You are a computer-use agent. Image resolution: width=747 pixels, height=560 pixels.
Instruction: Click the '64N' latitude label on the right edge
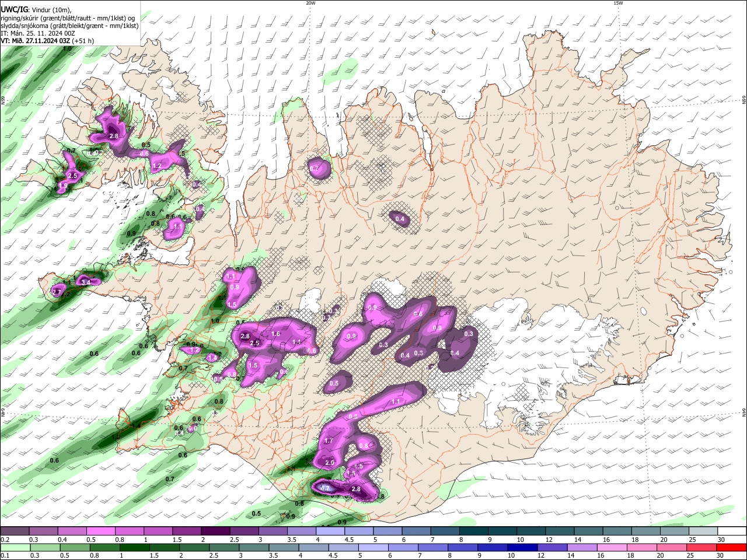744,412
